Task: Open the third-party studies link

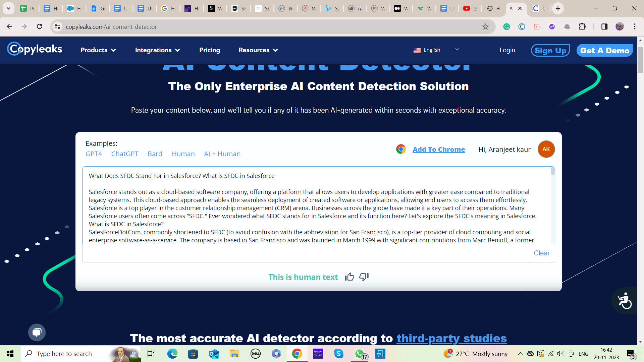Action: coord(451,338)
